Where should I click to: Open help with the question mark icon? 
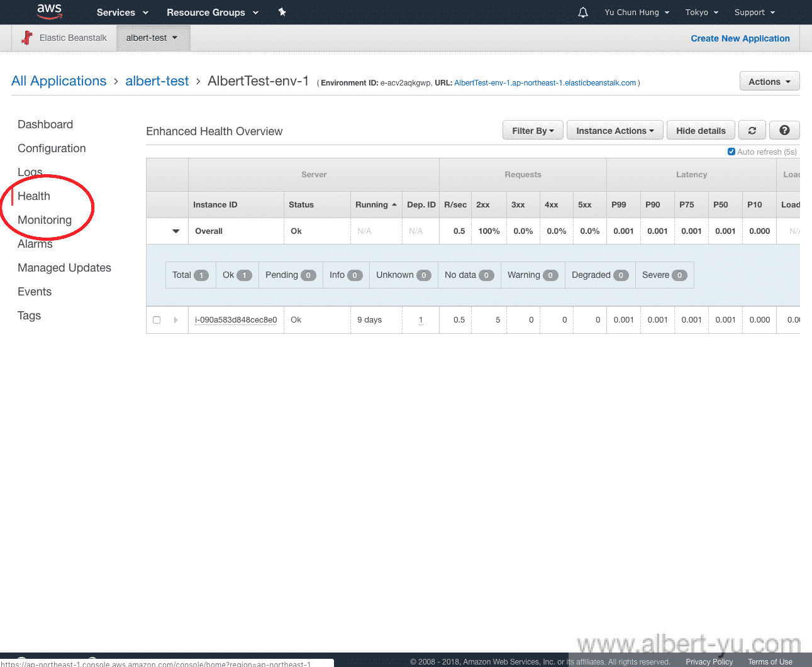pyautogui.click(x=784, y=130)
